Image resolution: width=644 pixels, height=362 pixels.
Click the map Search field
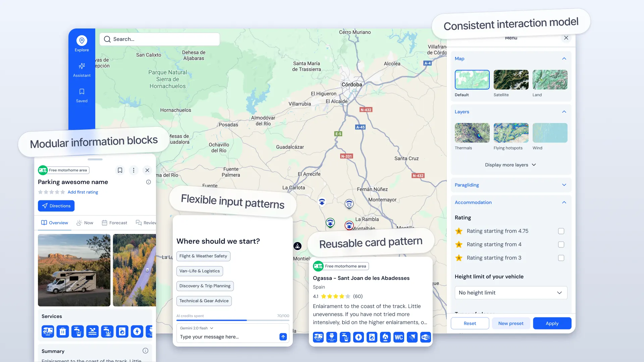pyautogui.click(x=160, y=39)
